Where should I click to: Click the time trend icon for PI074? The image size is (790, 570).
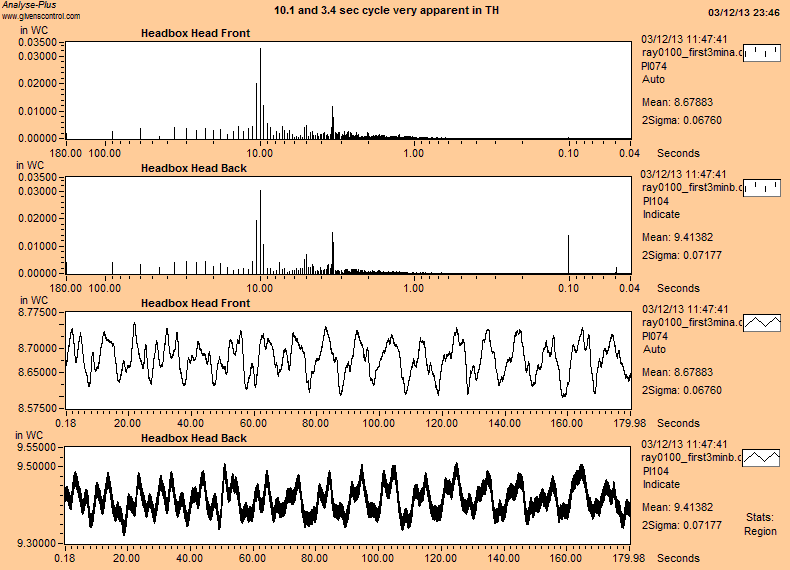[x=762, y=323]
